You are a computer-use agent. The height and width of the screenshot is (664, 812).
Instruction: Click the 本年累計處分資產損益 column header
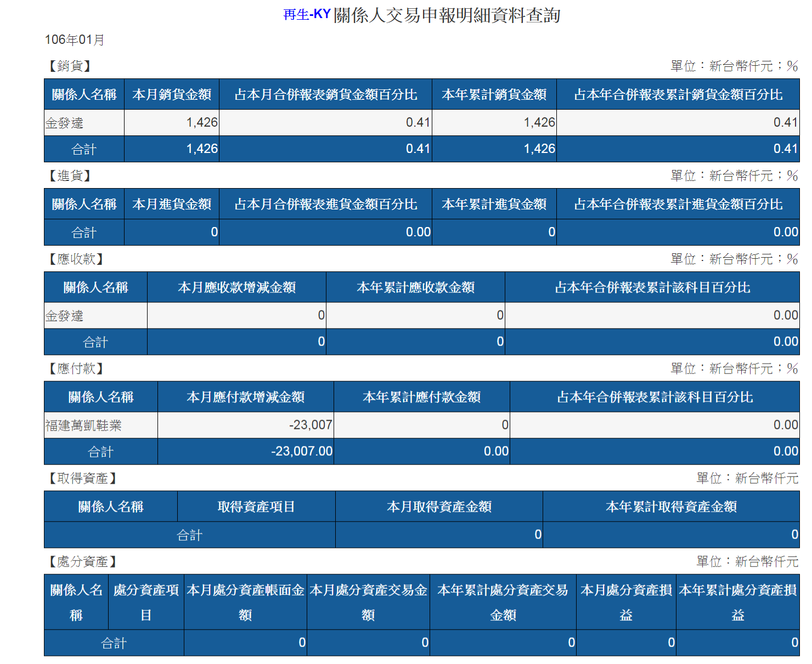(738, 603)
